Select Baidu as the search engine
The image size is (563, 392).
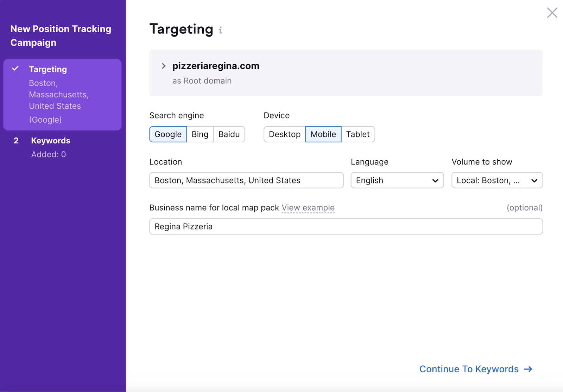pos(229,134)
